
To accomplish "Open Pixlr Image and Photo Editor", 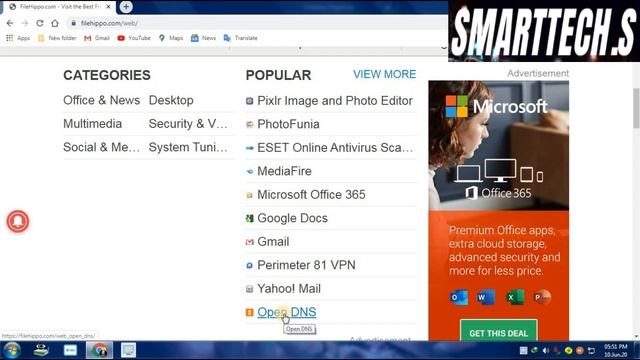I will coord(335,101).
